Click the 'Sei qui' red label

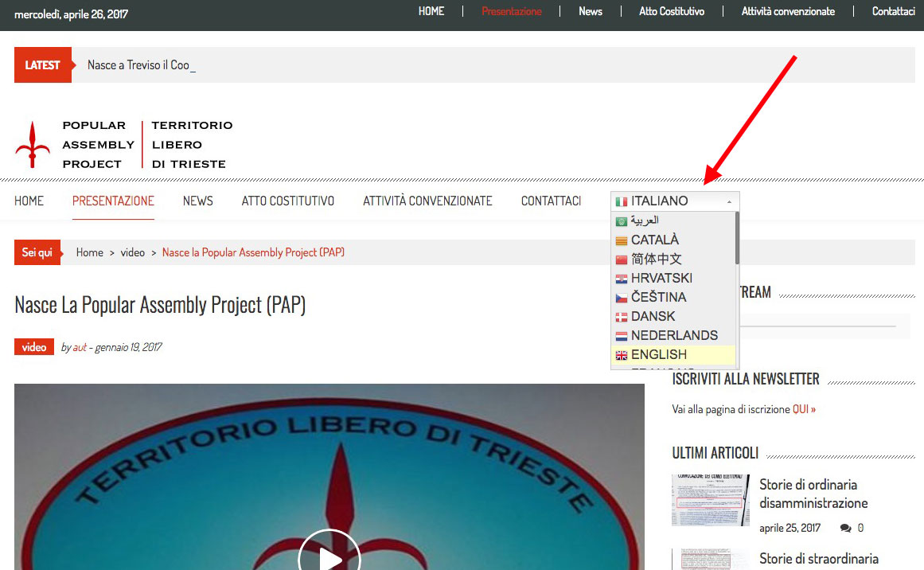(37, 252)
